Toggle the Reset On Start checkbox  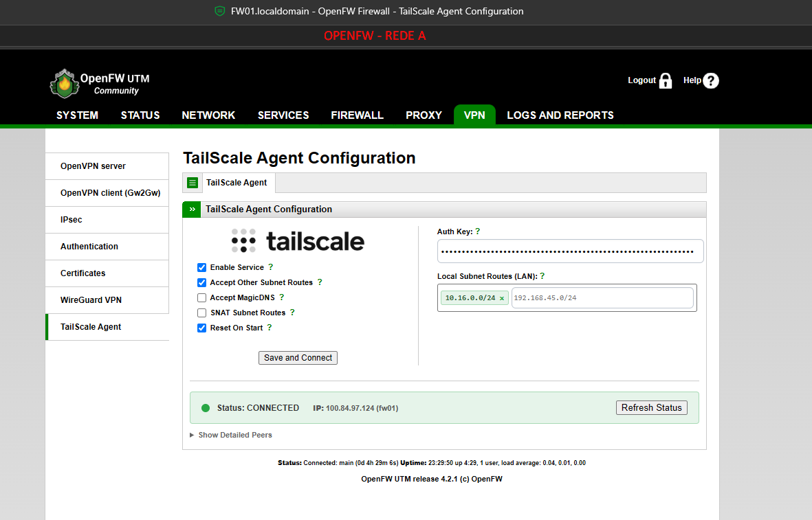point(202,328)
